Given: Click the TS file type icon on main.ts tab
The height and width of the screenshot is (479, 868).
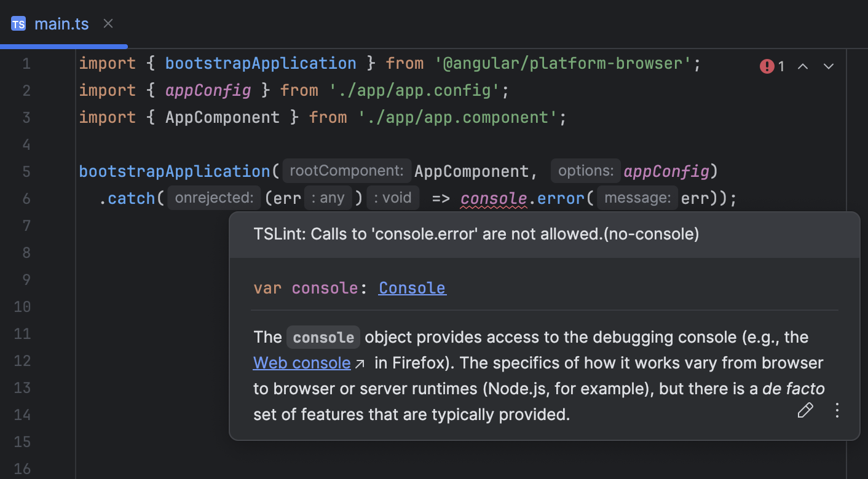Looking at the screenshot, I should tap(18, 23).
